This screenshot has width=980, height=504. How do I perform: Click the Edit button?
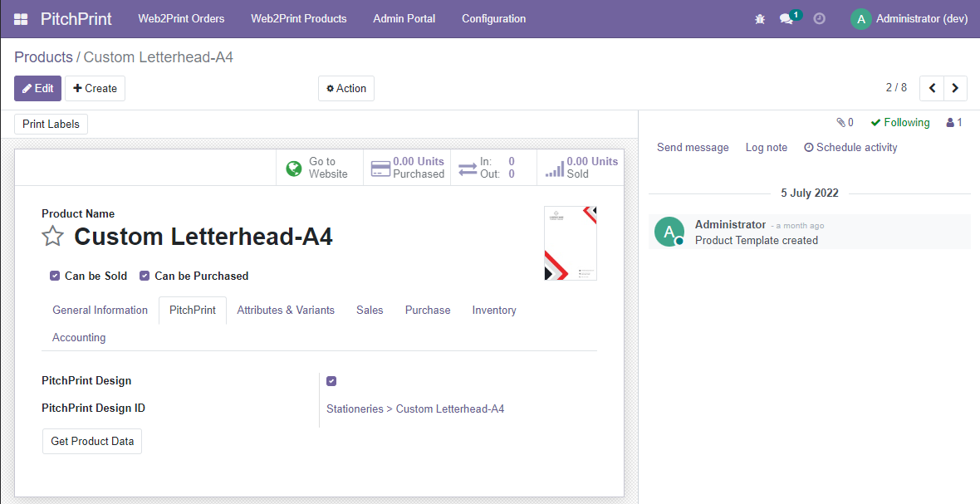click(37, 89)
